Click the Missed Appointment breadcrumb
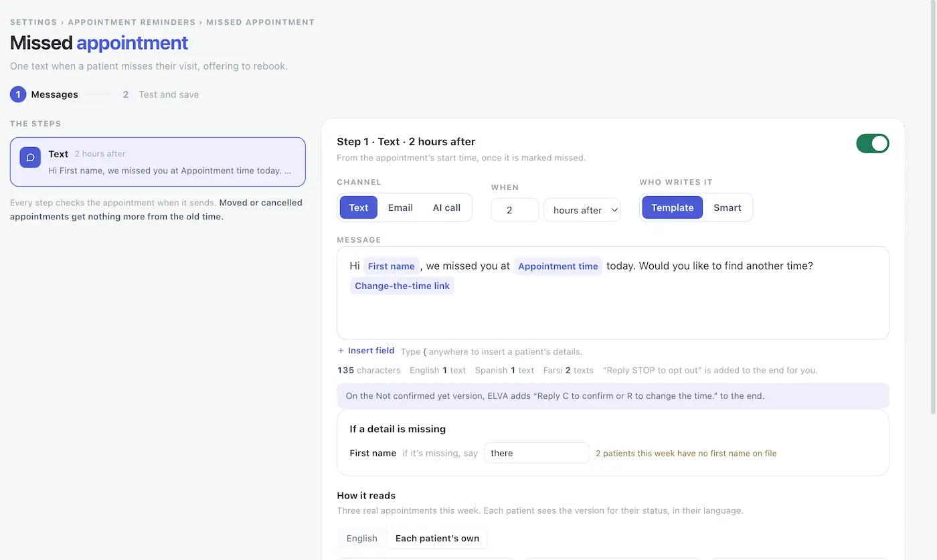The image size is (937, 560). click(260, 22)
